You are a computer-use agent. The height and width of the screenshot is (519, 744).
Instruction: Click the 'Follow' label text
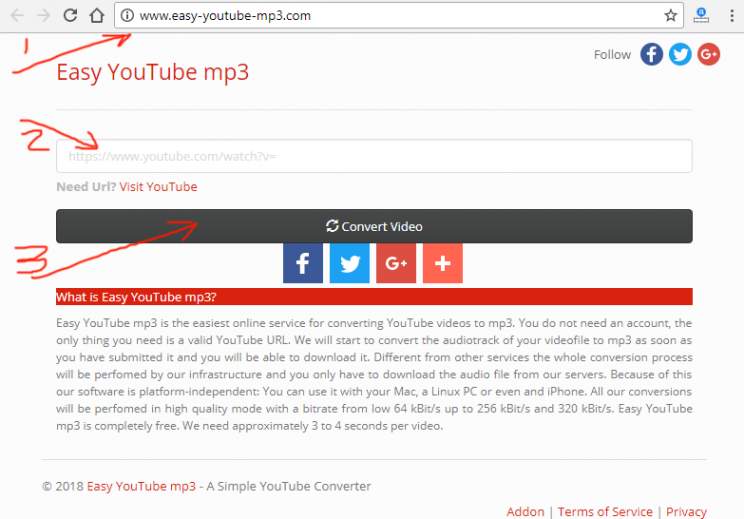(x=612, y=55)
